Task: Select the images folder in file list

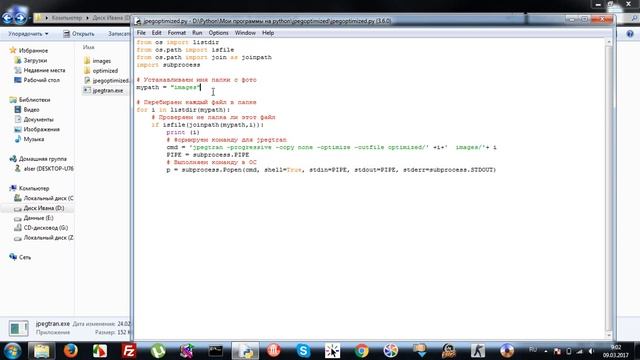Action: [97, 61]
